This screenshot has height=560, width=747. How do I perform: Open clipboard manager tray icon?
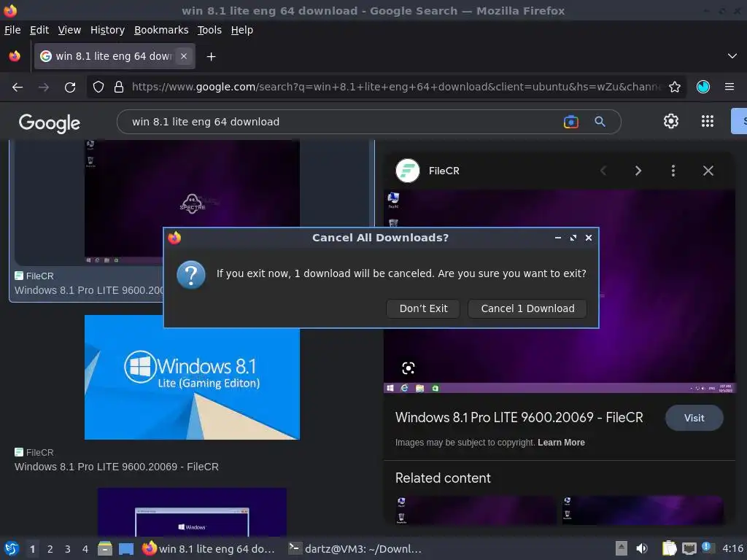[x=669, y=548]
